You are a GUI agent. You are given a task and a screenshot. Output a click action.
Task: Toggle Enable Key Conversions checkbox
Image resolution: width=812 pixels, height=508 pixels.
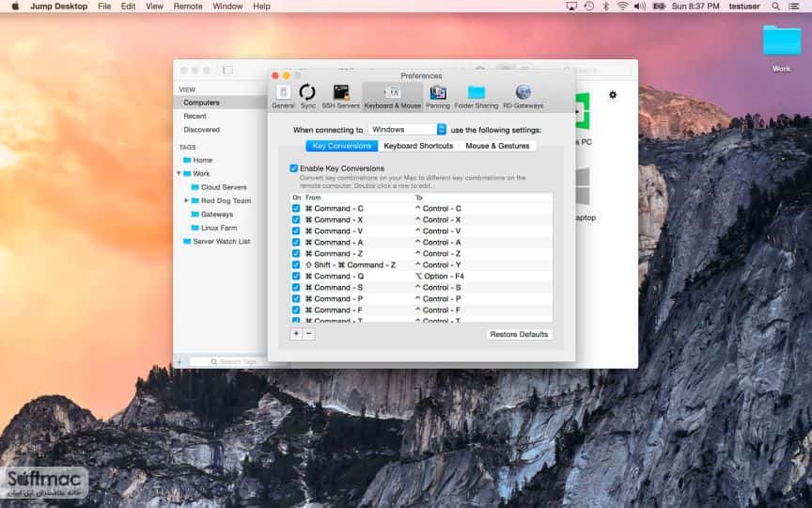(x=293, y=168)
